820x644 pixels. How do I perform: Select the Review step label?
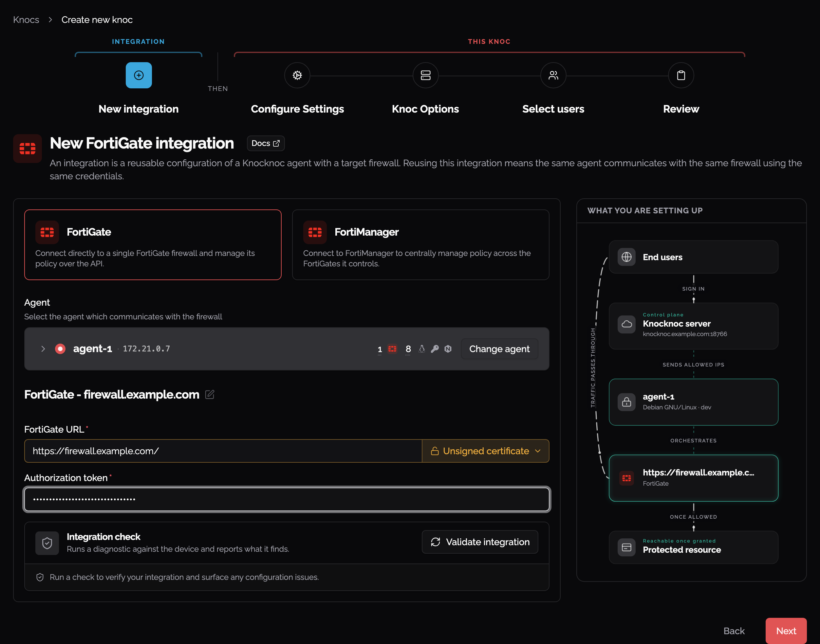click(x=681, y=109)
